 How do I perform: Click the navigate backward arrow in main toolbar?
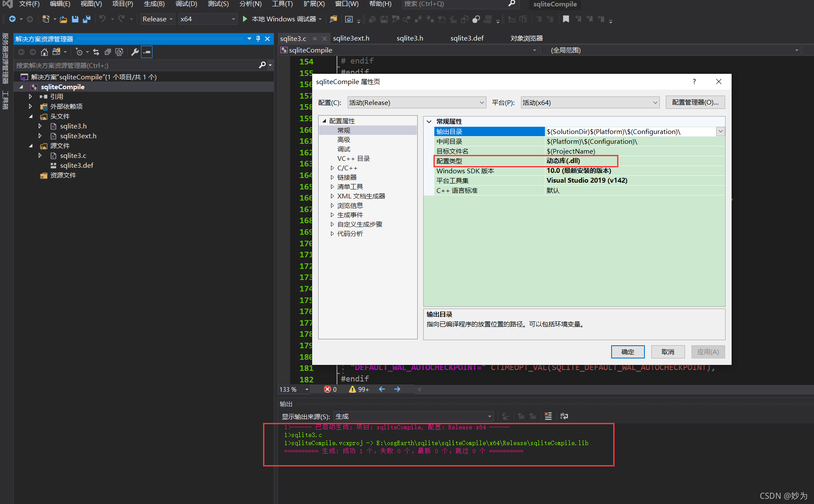pyautogui.click(x=12, y=19)
